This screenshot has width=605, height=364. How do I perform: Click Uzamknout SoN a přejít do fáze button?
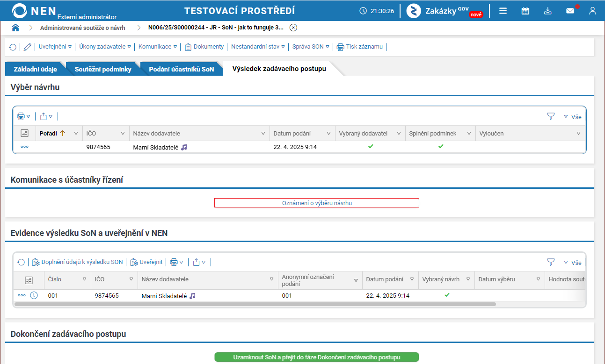(317, 357)
